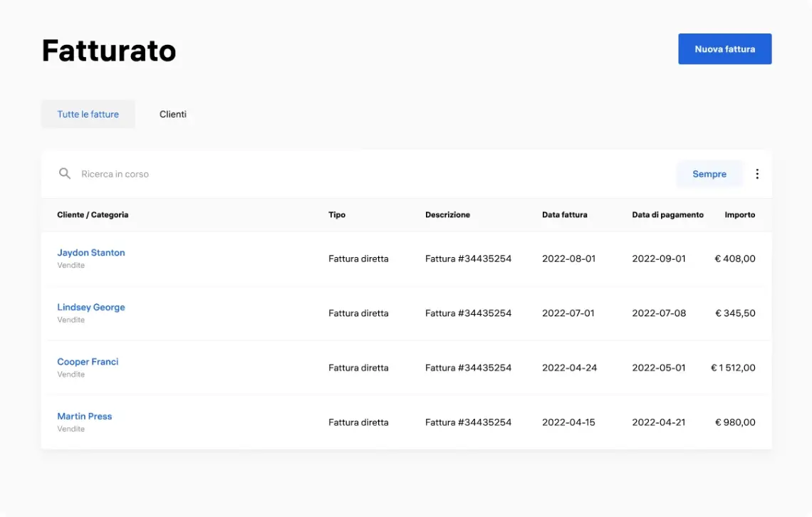The image size is (812, 517).
Task: Sort by the Tipo column header
Action: click(x=336, y=214)
